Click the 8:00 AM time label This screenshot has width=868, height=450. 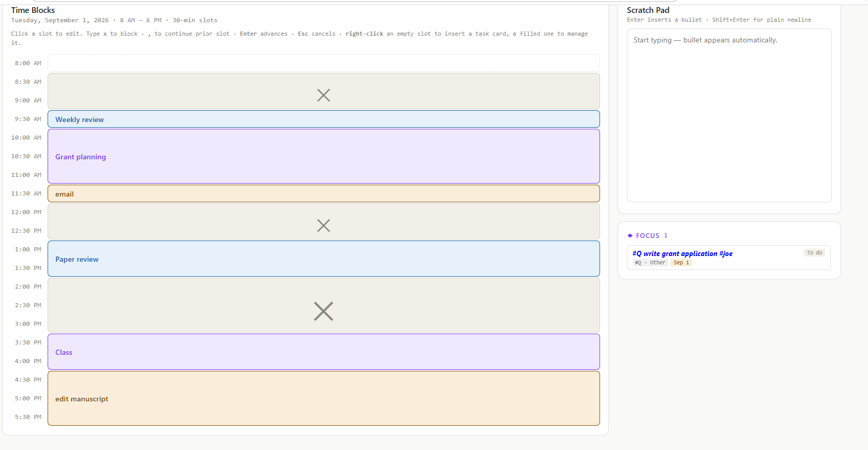tap(28, 63)
